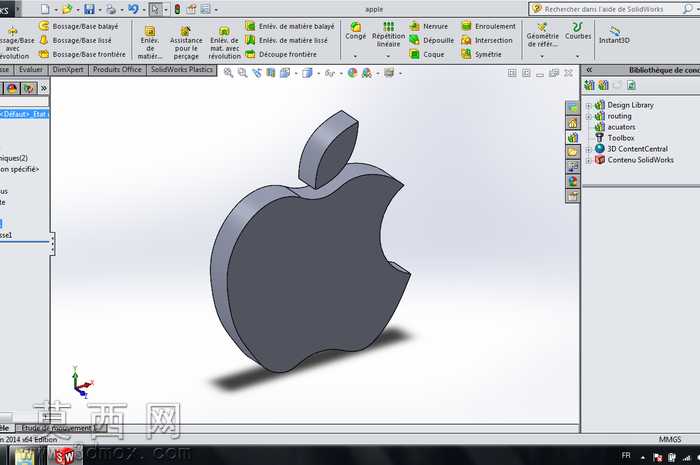Activate the Select cursor tool
The height and width of the screenshot is (465, 700).
click(x=155, y=9)
